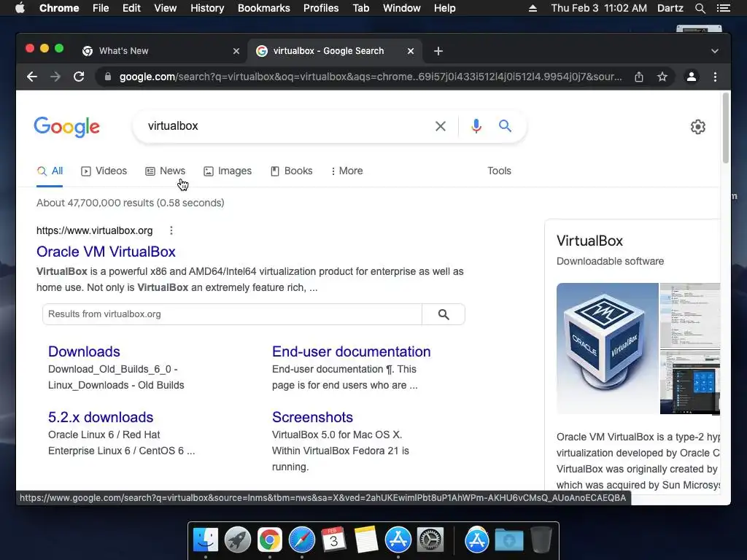Select the All results tab
Image resolution: width=747 pixels, height=560 pixels.
[50, 171]
